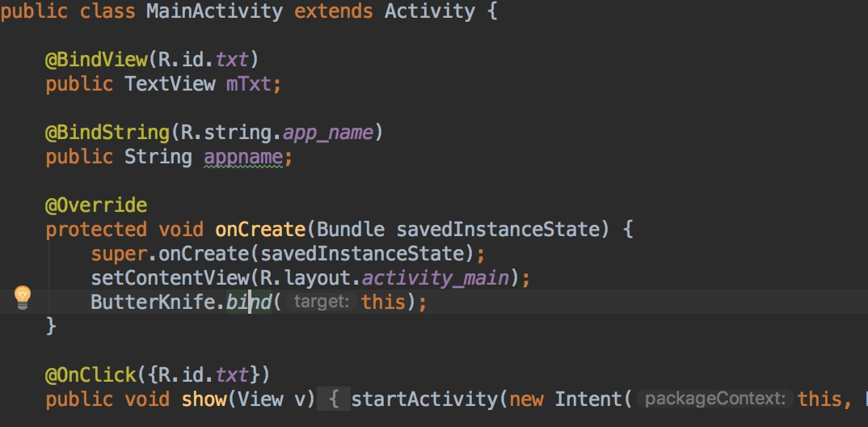Click the 'new' keyword before Intent
The width and height of the screenshot is (868, 427).
coord(526,400)
